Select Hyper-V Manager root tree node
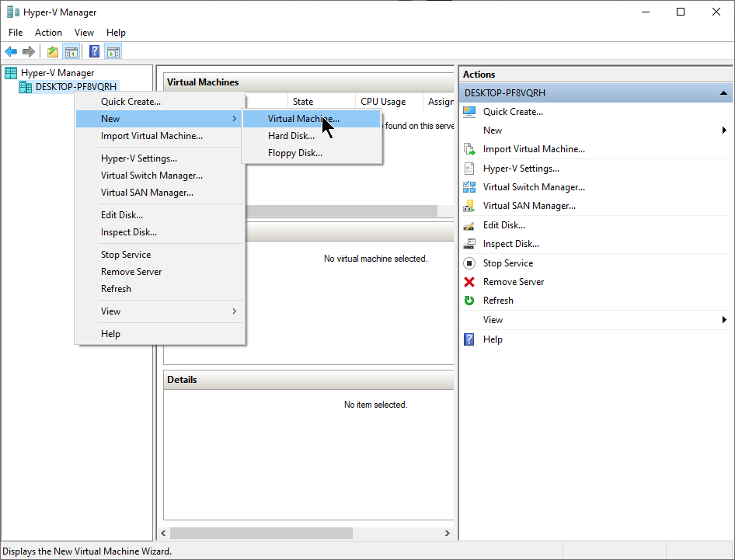The height and width of the screenshot is (560, 735). click(57, 73)
